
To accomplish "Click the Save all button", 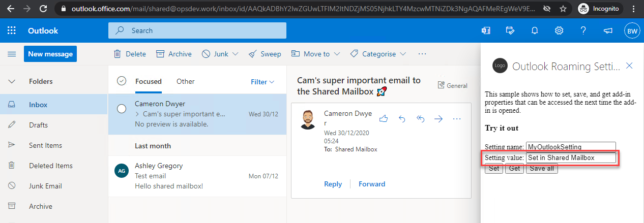I will (x=541, y=169).
